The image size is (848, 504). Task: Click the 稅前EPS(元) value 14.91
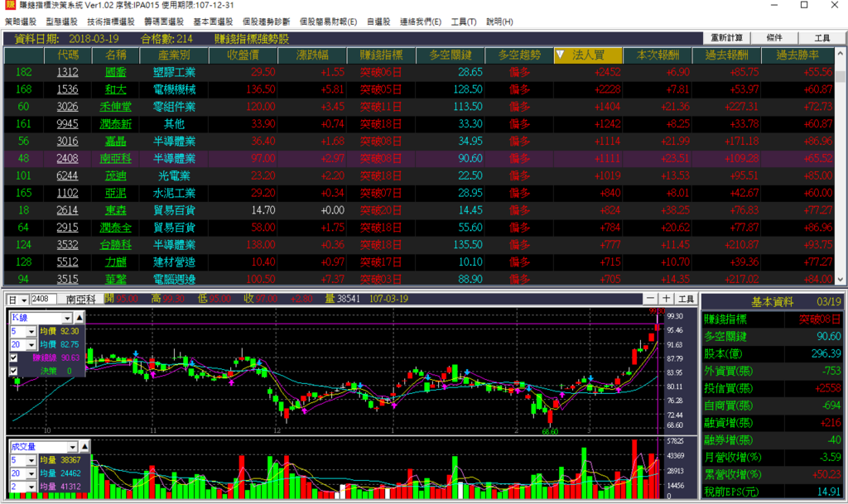click(828, 492)
